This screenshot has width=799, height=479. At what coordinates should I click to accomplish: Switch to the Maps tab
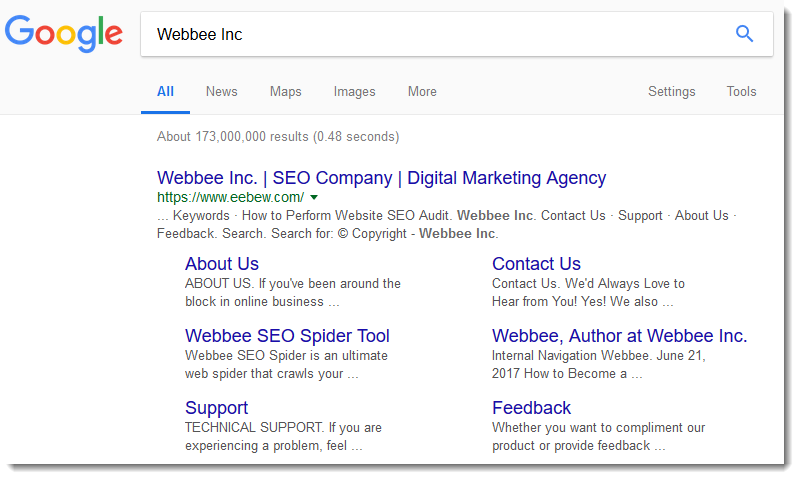coord(285,91)
